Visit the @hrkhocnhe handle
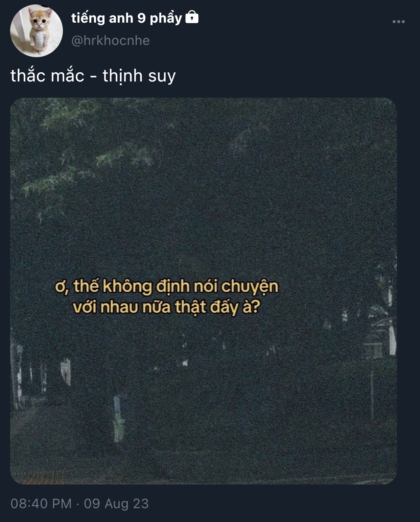The height and width of the screenshot is (522, 420). tap(111, 41)
